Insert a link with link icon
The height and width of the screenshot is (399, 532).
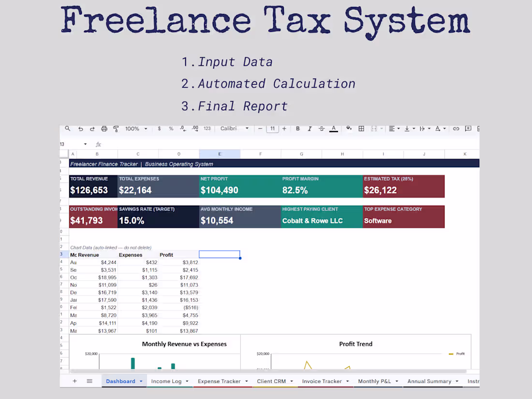point(456,129)
